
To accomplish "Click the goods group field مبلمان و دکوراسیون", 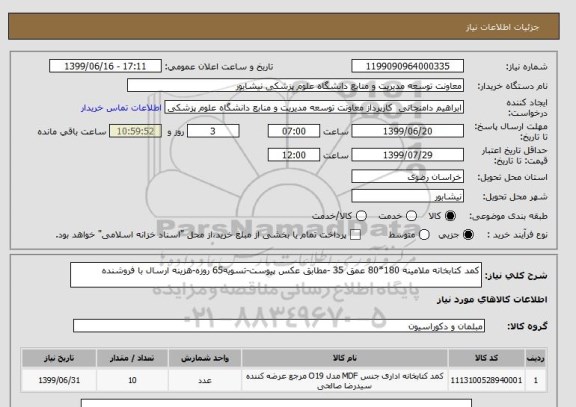I will [x=279, y=326].
